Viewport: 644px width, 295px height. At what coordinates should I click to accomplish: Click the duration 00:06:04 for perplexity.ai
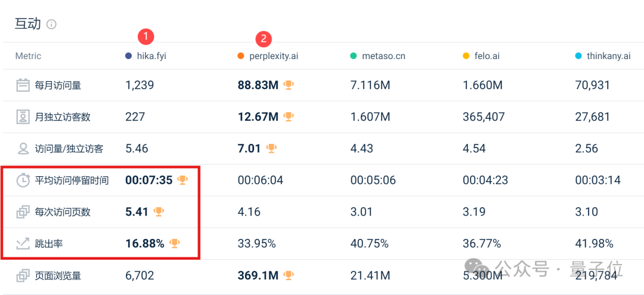[261, 180]
